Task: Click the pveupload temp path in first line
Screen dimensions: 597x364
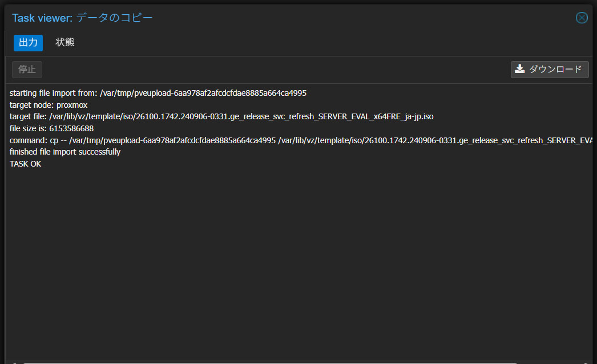Action: 203,93
